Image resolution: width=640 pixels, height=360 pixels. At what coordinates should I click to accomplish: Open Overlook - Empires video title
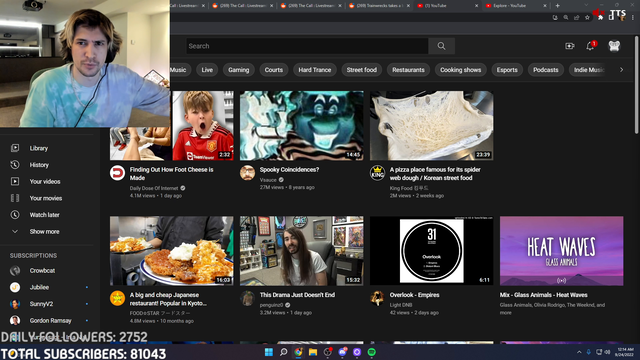414,295
